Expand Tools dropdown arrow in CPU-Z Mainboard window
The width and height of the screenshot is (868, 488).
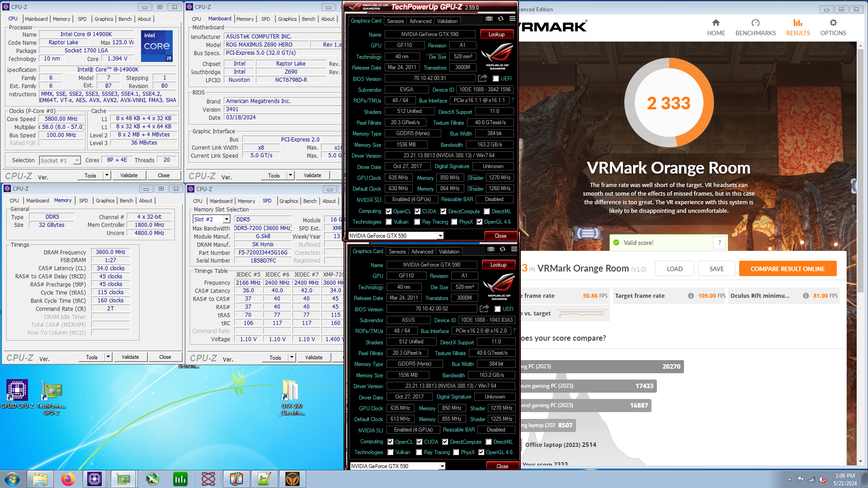291,175
